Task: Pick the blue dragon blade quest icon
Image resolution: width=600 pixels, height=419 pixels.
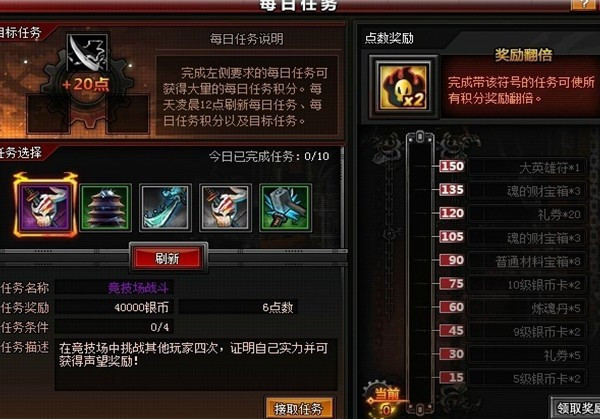Action: tap(165, 208)
